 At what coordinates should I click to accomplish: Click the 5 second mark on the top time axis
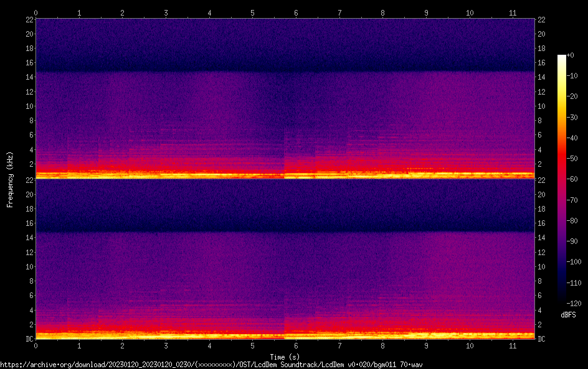(x=252, y=12)
